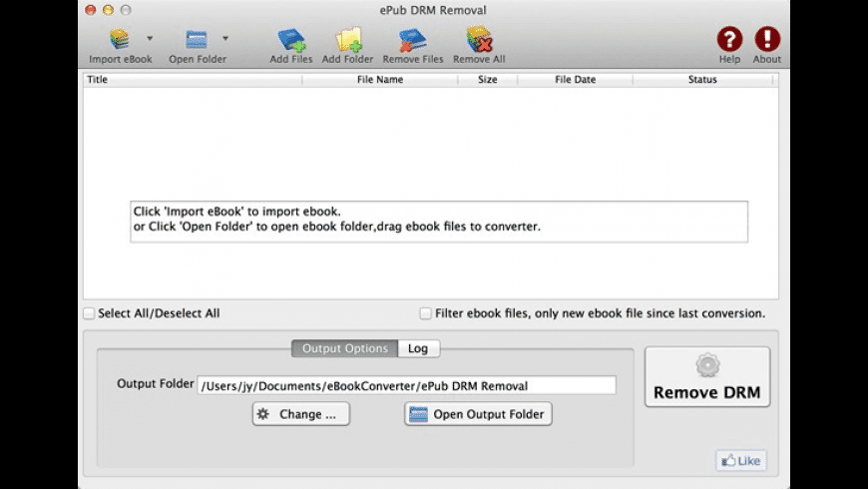
Task: Click the Remove Files icon
Action: click(412, 40)
